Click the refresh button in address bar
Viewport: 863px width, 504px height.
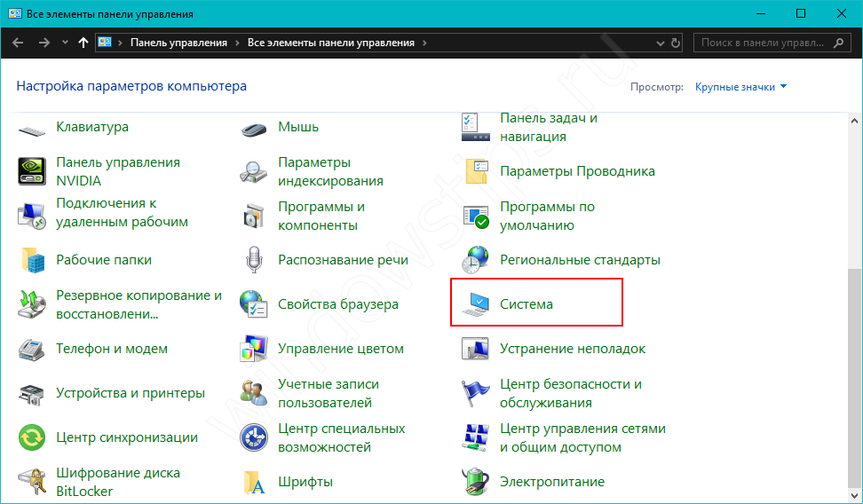677,43
